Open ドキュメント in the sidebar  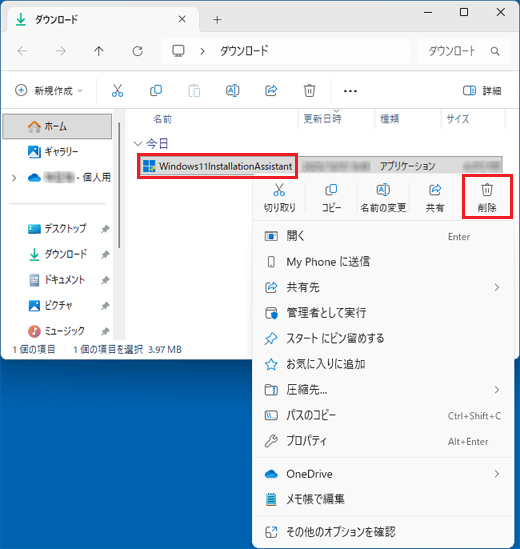(57, 280)
